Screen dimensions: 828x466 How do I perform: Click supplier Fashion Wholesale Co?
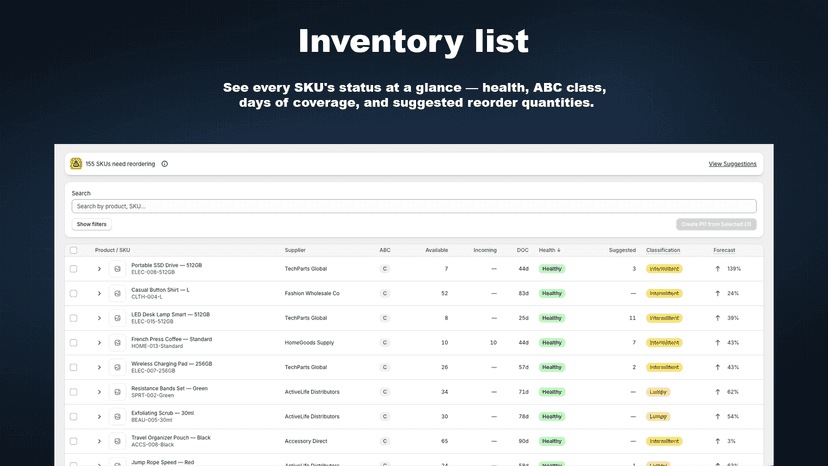[x=312, y=293]
